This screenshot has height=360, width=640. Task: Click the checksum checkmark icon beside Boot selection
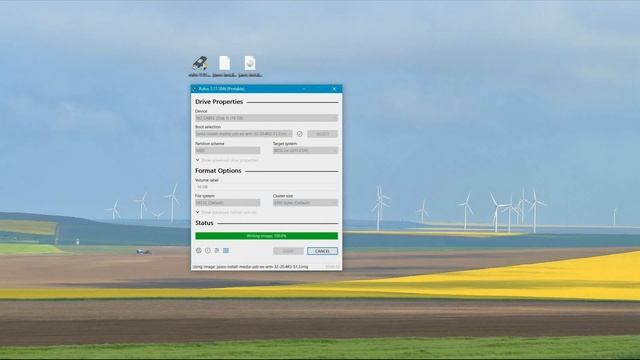[x=300, y=134]
